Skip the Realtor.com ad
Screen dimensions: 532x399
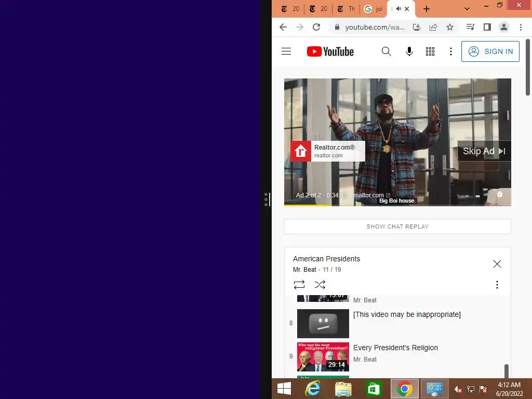tap(484, 151)
